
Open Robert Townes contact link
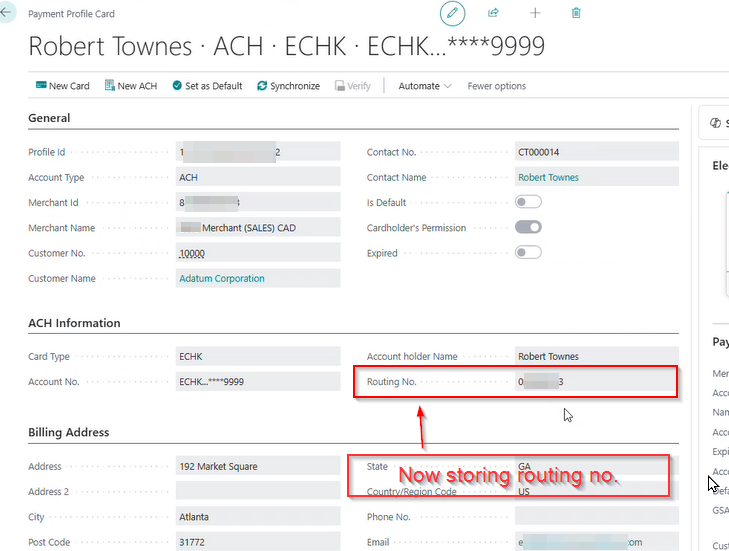(549, 177)
